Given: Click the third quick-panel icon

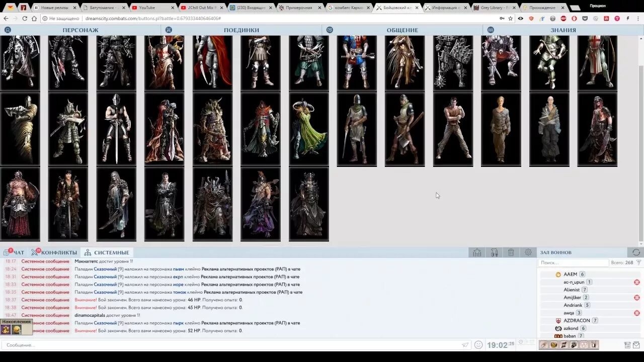Looking at the screenshot, I should point(564,345).
